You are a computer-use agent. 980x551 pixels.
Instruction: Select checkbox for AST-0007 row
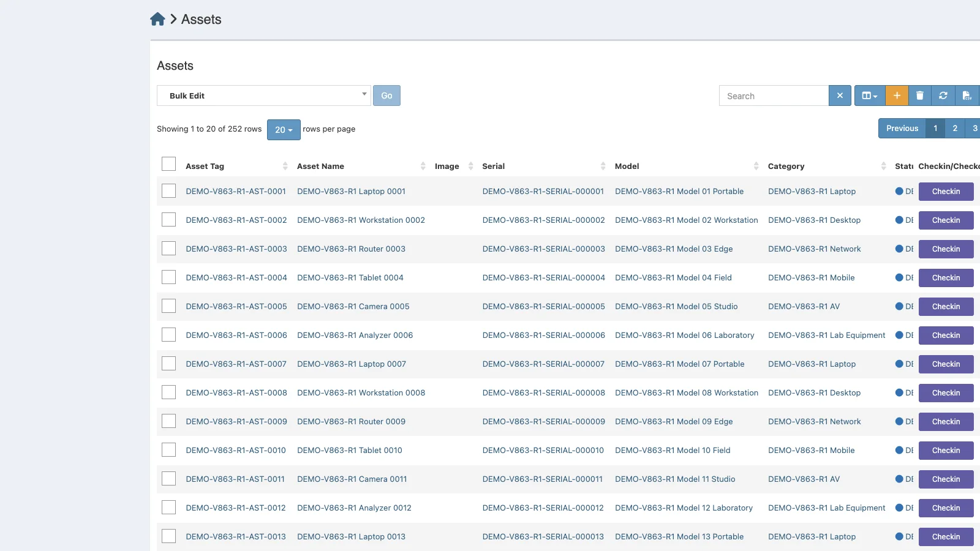pos(168,363)
